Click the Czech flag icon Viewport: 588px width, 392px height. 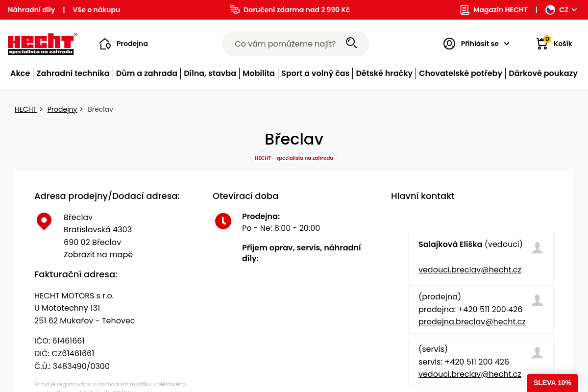[x=550, y=10]
